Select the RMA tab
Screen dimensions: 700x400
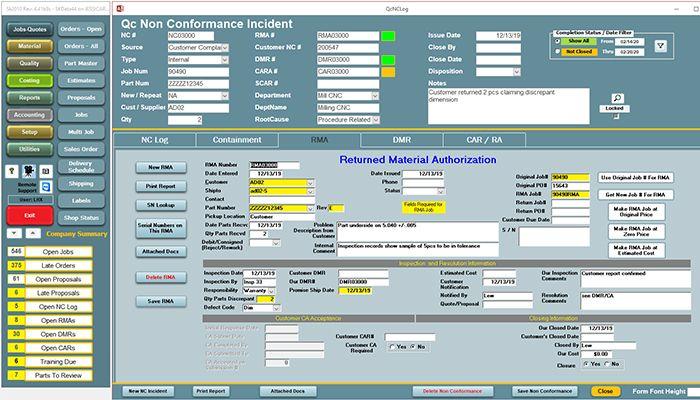coord(320,140)
